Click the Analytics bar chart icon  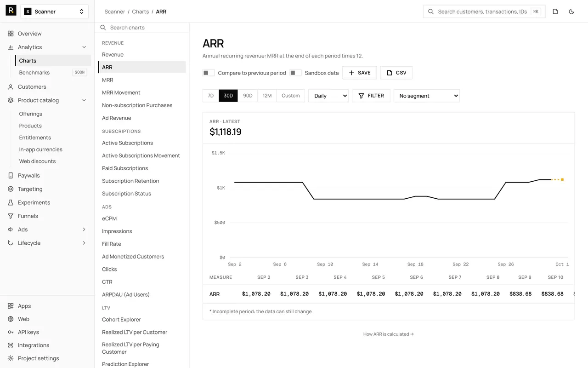[x=11, y=47]
